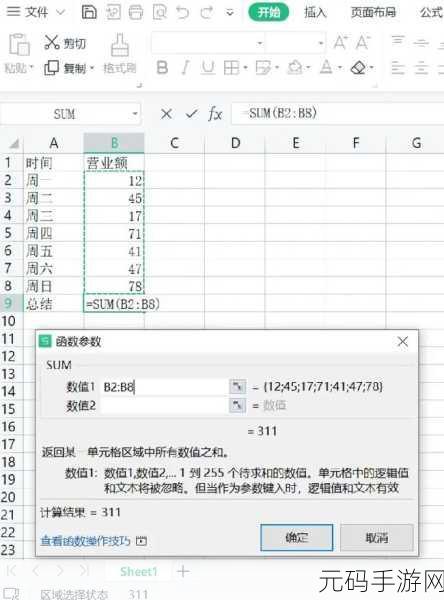Image resolution: width=444 pixels, height=600 pixels.
Task: Increase font size icon
Action: [x=340, y=42]
